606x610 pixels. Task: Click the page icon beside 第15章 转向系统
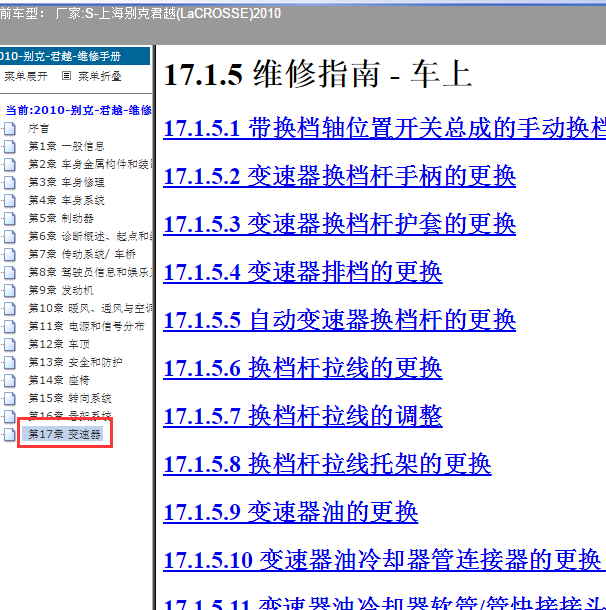10,398
